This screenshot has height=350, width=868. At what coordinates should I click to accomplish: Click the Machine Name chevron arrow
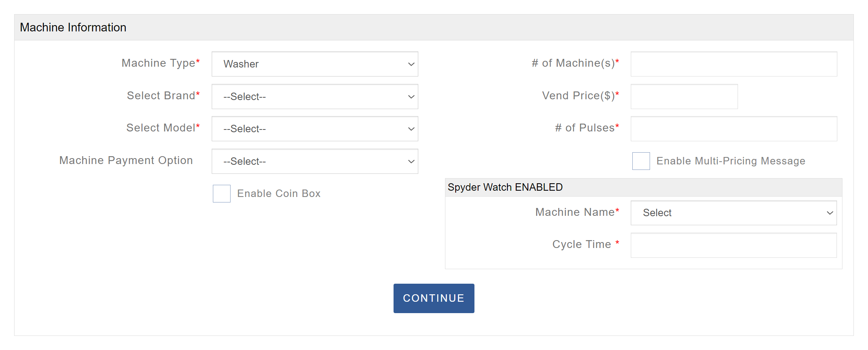(830, 213)
